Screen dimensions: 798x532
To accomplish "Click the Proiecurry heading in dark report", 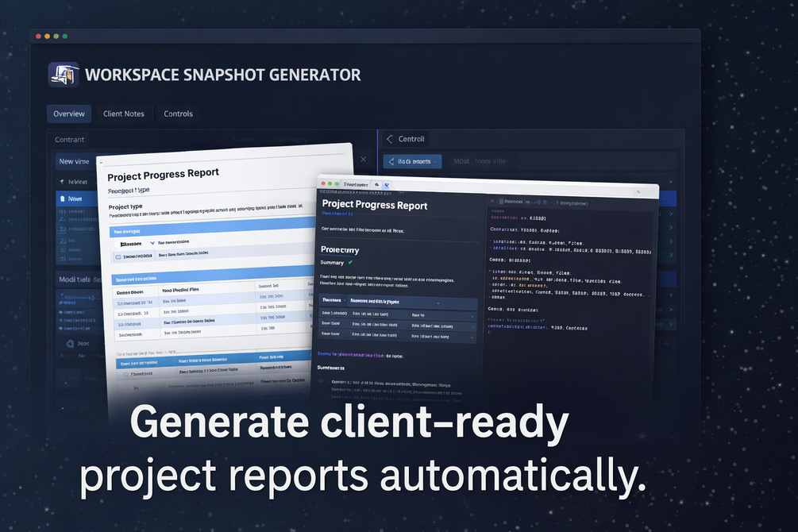I will click(340, 250).
